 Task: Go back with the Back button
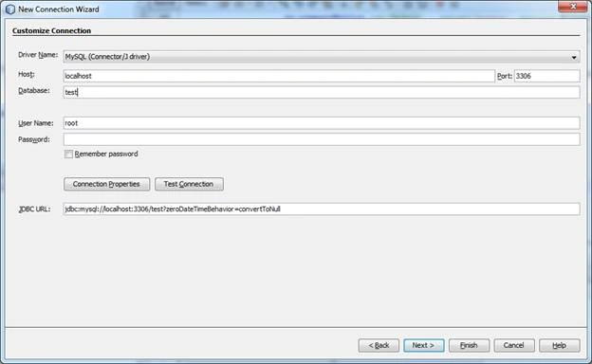379,345
